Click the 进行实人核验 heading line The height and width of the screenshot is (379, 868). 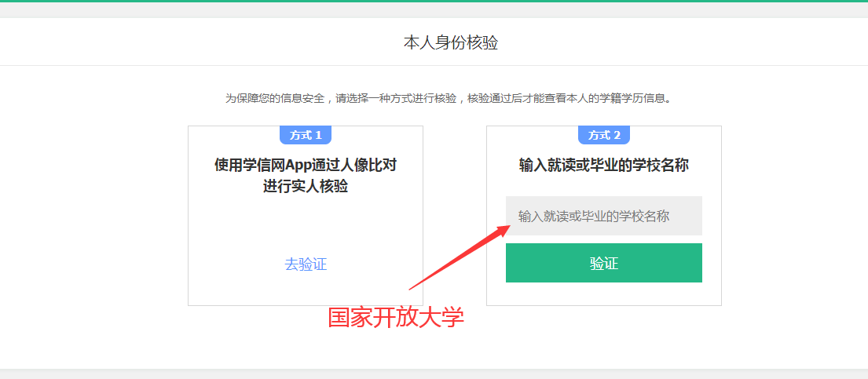coord(306,186)
